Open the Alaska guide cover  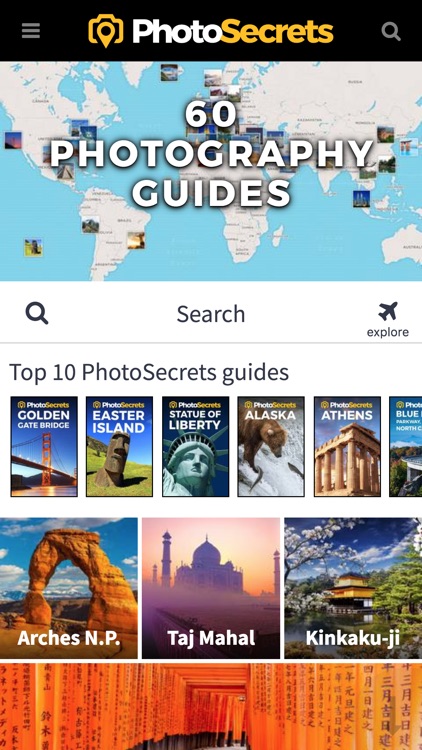click(x=271, y=446)
